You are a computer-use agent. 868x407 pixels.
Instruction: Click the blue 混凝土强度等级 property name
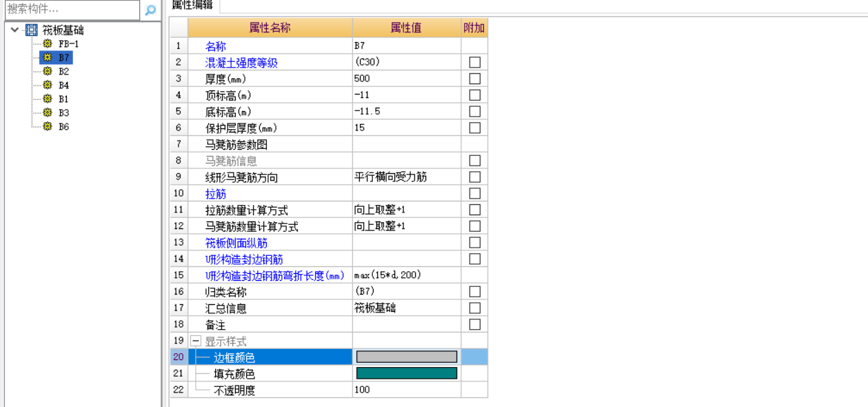click(x=241, y=63)
